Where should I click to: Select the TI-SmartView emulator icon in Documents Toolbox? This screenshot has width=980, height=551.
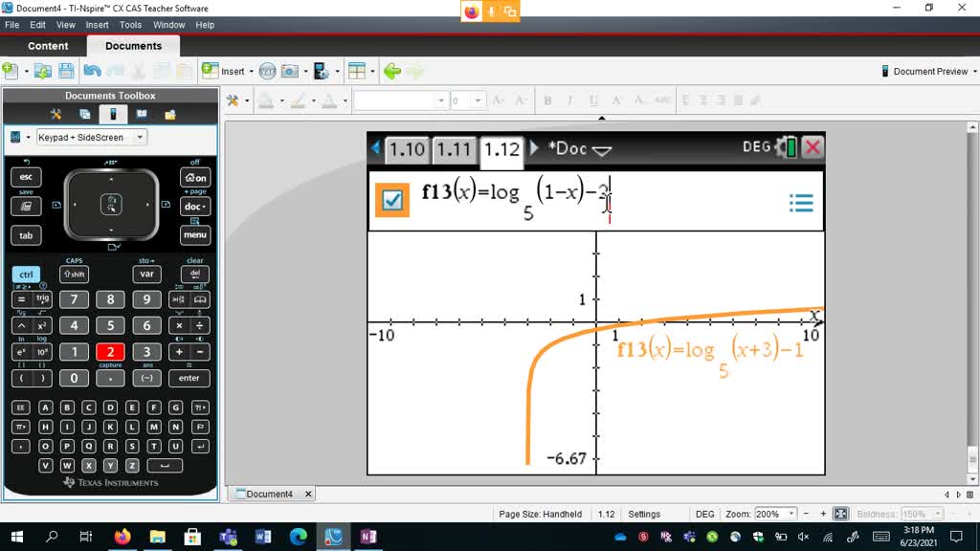click(x=114, y=113)
